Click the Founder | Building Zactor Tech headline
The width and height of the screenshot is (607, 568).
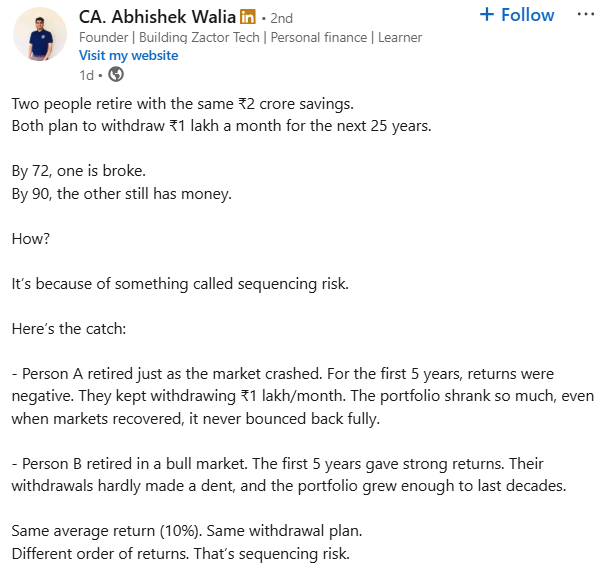(250, 38)
